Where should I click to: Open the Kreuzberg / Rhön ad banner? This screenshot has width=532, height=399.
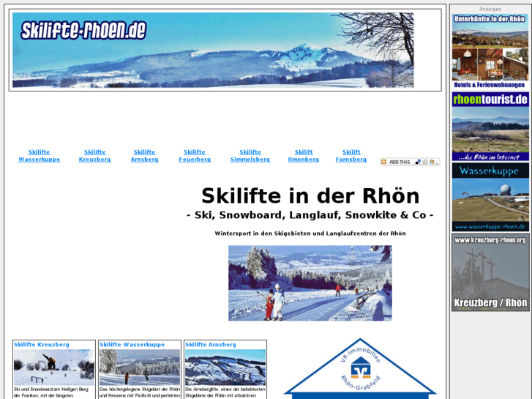(490, 272)
